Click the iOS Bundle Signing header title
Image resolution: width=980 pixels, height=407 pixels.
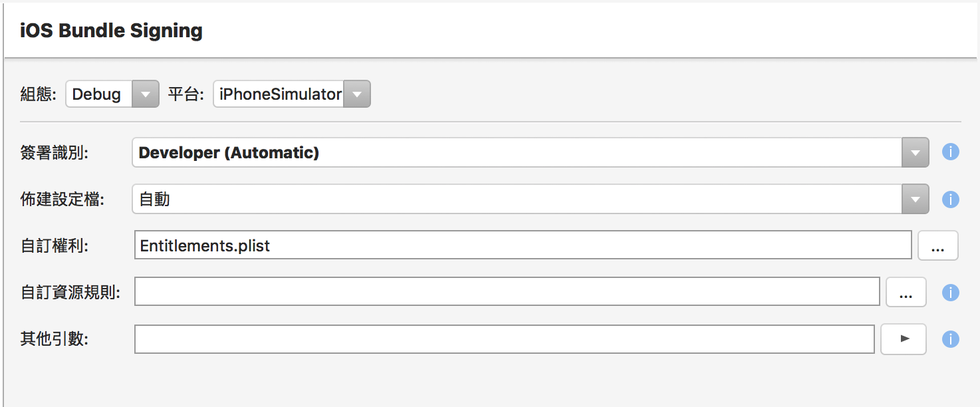pos(111,31)
